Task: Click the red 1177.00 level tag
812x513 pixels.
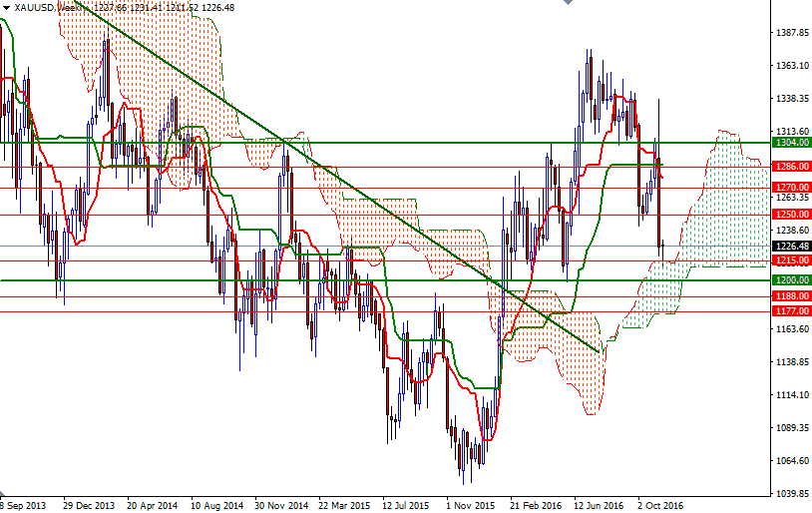Action: (791, 311)
